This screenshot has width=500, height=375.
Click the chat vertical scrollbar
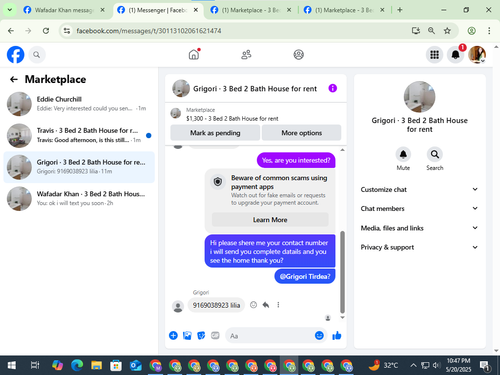click(x=342, y=272)
